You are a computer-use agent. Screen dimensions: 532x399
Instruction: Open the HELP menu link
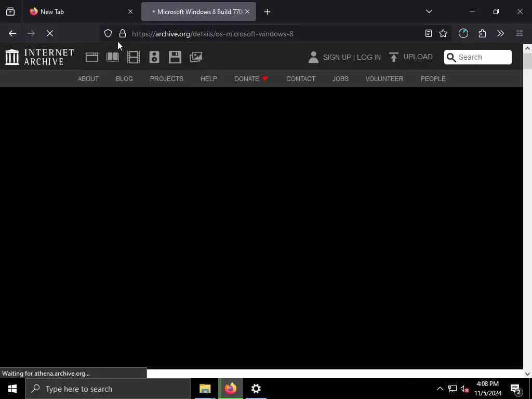[209, 79]
